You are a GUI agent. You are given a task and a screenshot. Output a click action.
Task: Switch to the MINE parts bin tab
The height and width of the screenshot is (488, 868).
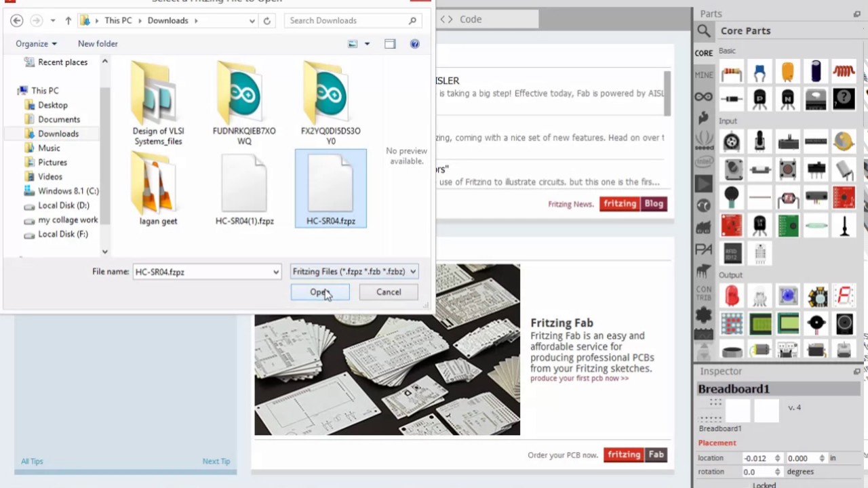pyautogui.click(x=703, y=75)
